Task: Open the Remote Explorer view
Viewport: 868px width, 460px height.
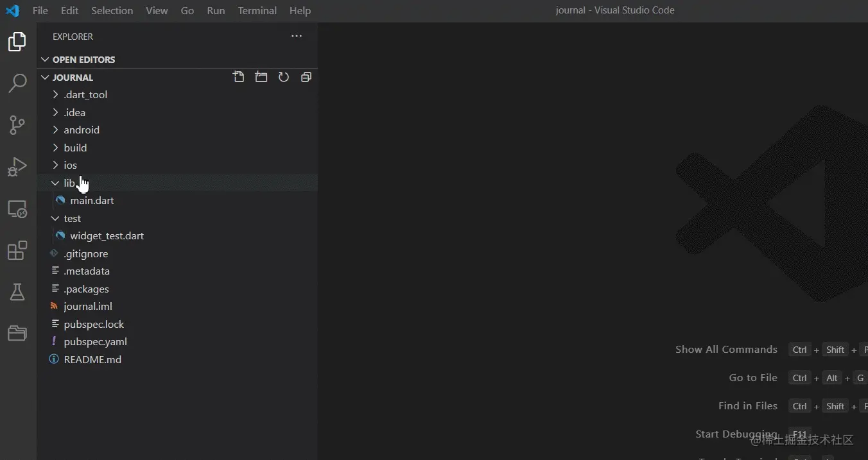Action: point(17,209)
